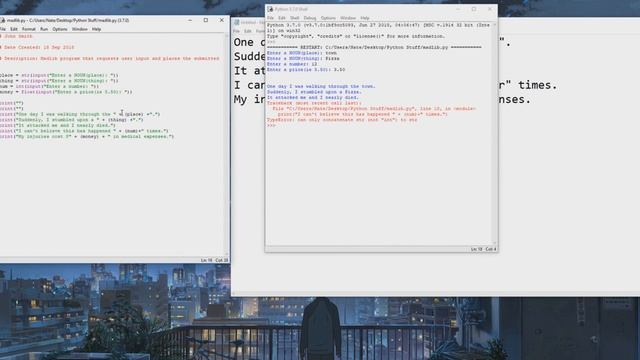Open Options menu in Python Shell window

click(x=328, y=18)
